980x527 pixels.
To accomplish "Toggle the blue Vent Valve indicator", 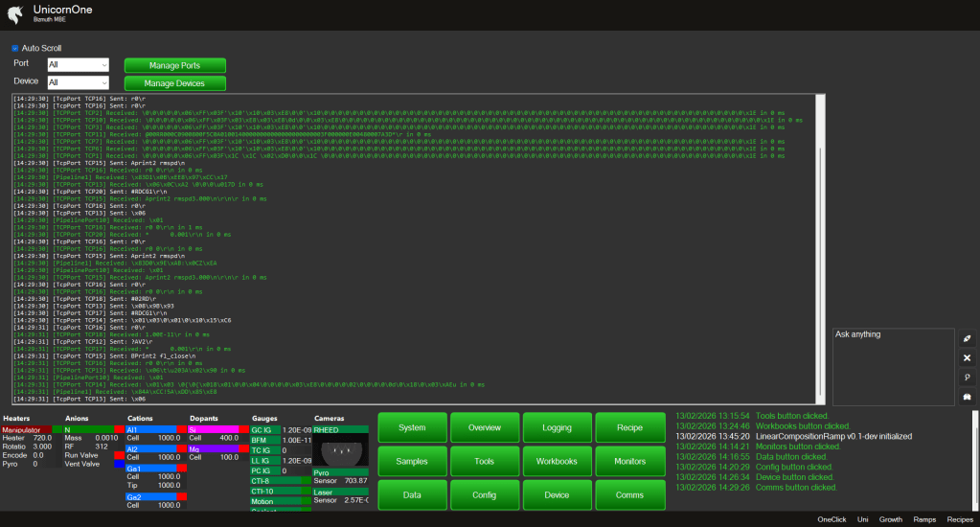I will tap(118, 464).
